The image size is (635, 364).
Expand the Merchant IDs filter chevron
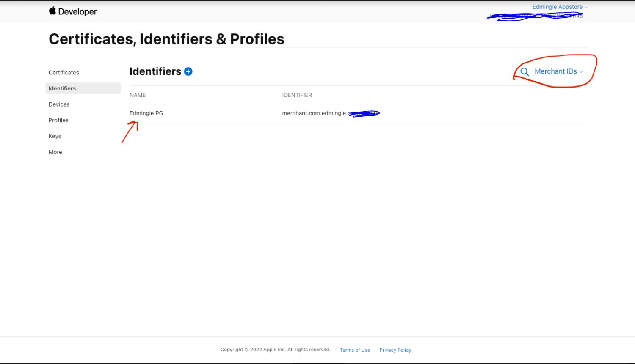[581, 72]
